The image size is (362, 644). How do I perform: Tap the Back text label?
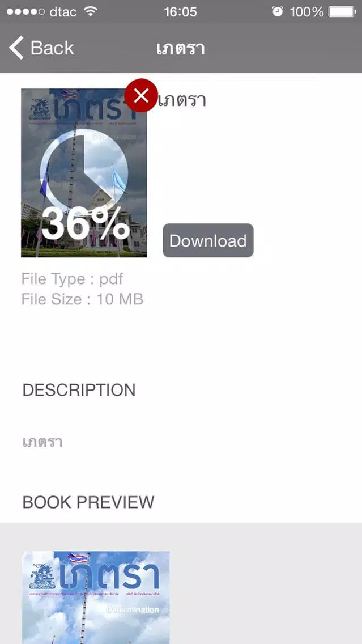tap(52, 48)
